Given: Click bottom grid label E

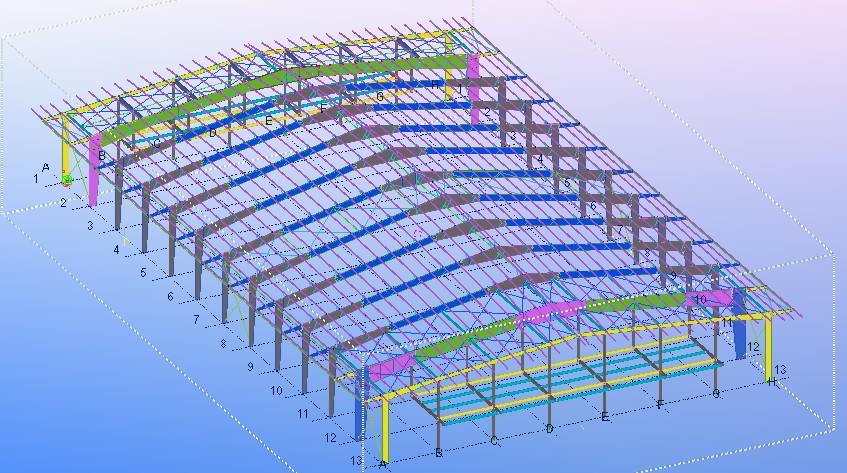Looking at the screenshot, I should pos(605,416).
